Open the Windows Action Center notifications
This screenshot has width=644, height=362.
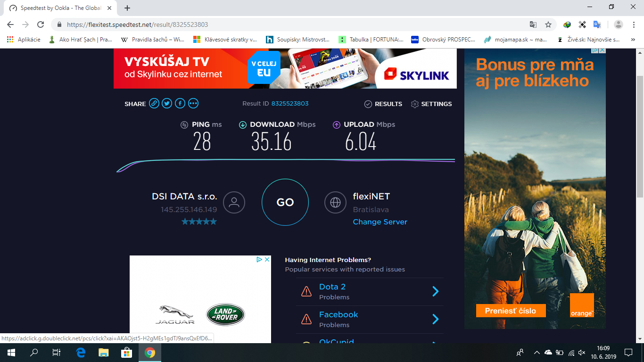coord(628,353)
